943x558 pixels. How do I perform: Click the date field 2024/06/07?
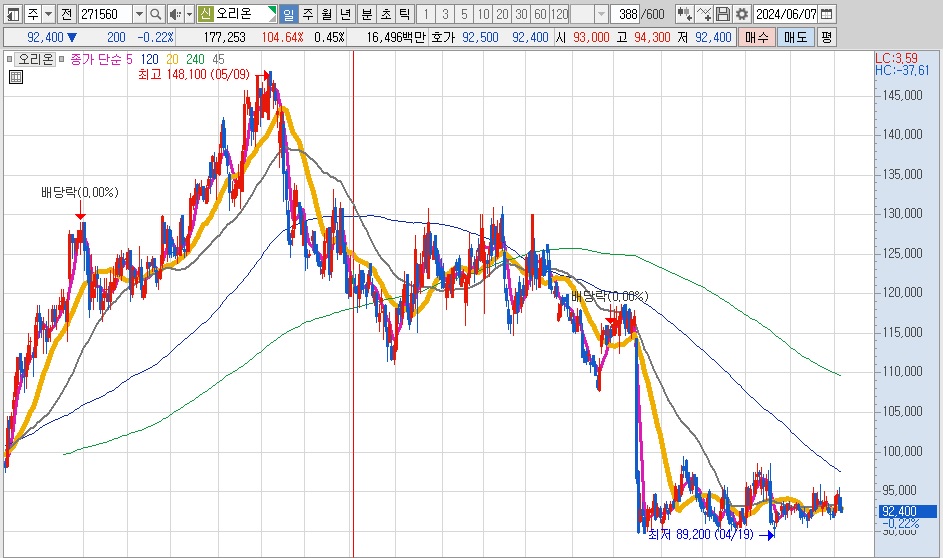point(787,14)
